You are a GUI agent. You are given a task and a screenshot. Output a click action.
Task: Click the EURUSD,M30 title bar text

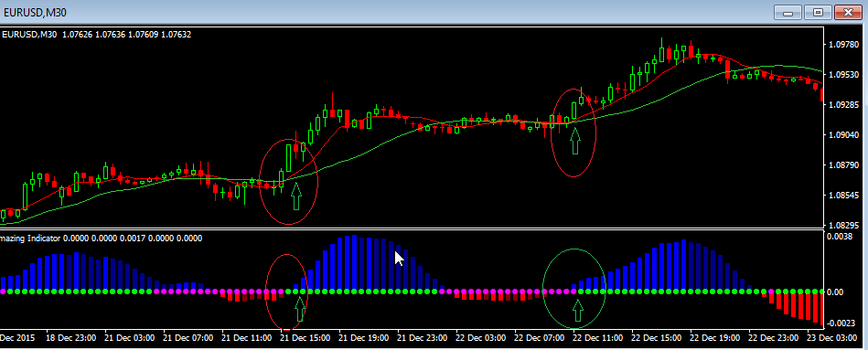tap(36, 12)
